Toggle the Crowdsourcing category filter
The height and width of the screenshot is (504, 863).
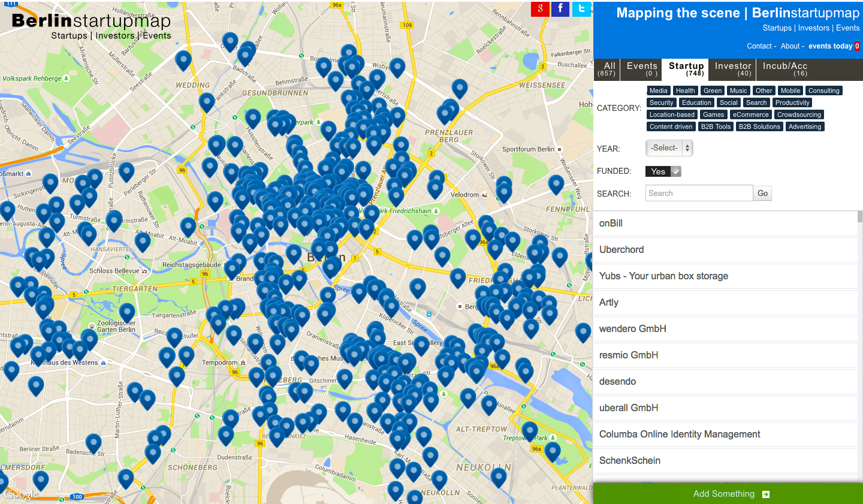pyautogui.click(x=798, y=114)
